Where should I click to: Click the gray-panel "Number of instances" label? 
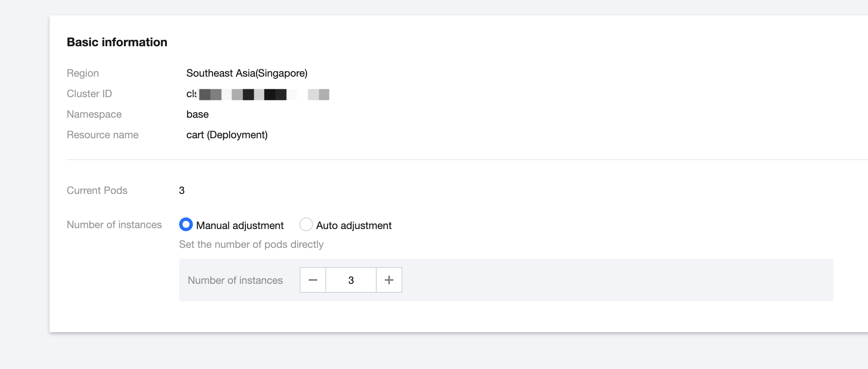(235, 280)
